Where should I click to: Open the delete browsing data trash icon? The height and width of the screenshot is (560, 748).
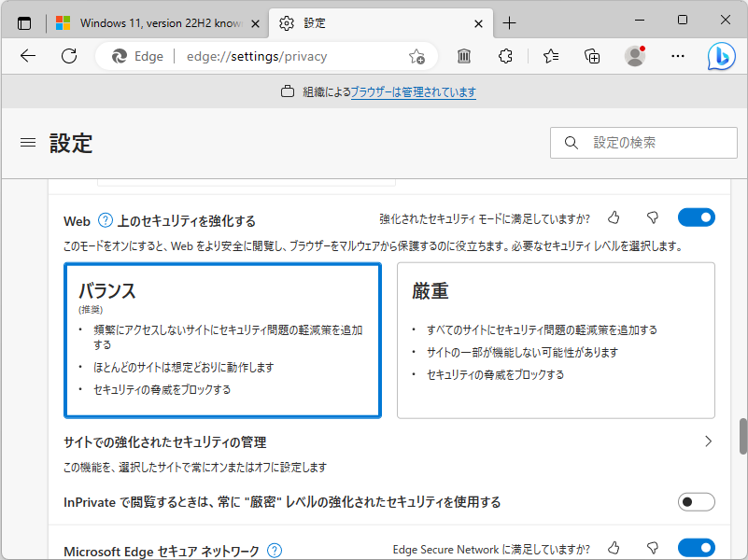(x=463, y=57)
